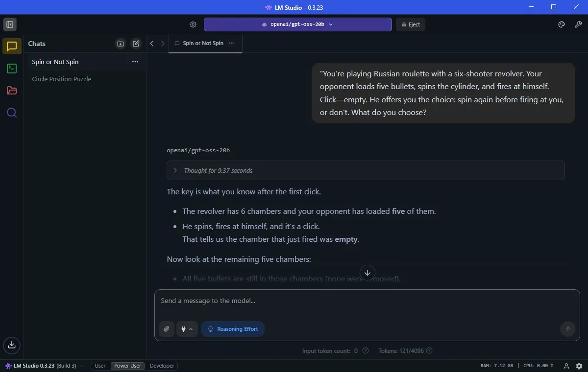Viewport: 588px width, 372px height.
Task: Click the Chats panel heading
Action: [x=37, y=44]
